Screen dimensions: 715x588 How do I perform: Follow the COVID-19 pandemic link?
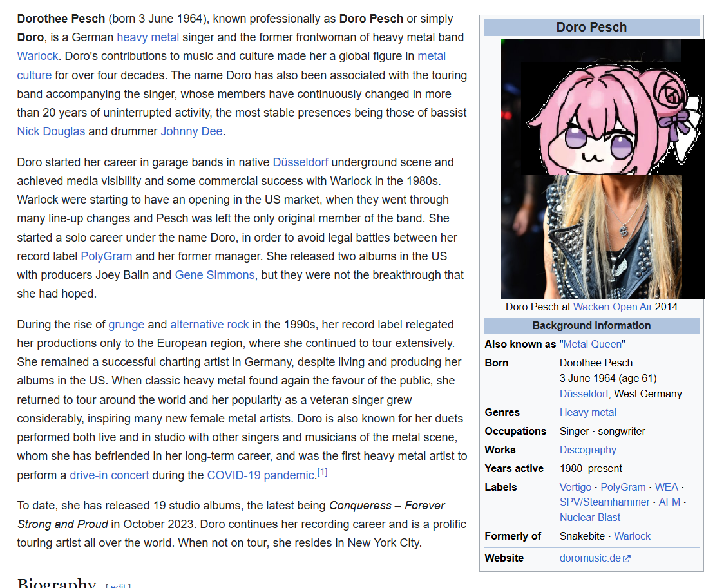coord(260,475)
